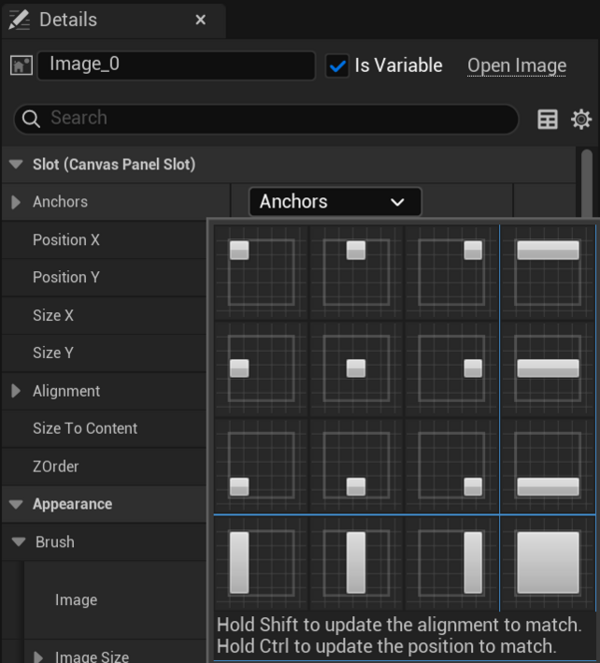Viewport: 600px width, 663px height.
Task: Click the search magnifier icon
Action: coord(31,119)
